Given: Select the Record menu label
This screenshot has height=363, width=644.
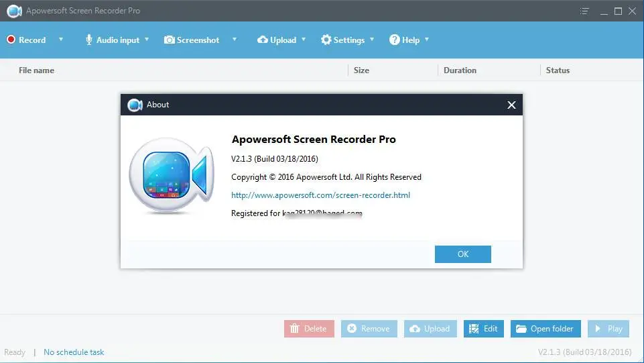Looking at the screenshot, I should coord(32,40).
